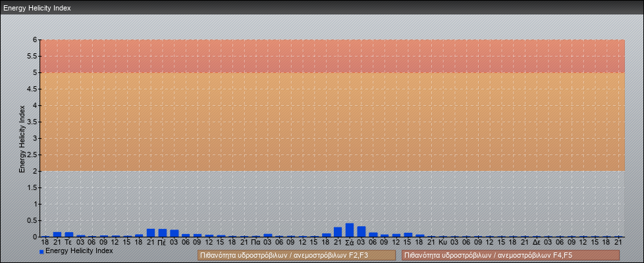Click the y-axis value 0.5
The height and width of the screenshot is (263, 644).
32,220
